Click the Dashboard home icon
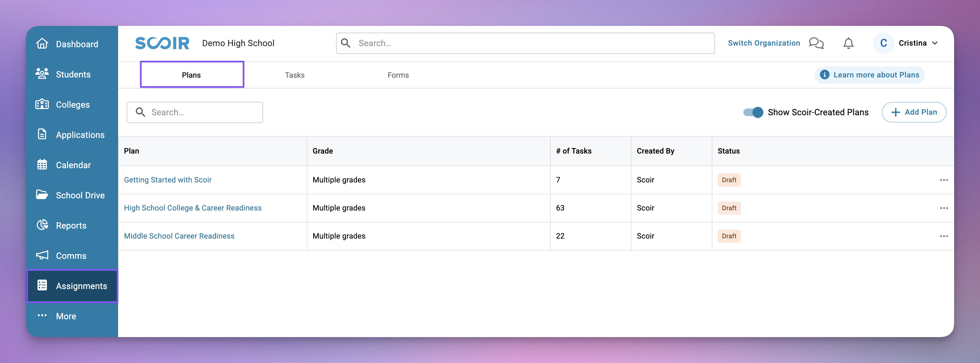 tap(42, 43)
